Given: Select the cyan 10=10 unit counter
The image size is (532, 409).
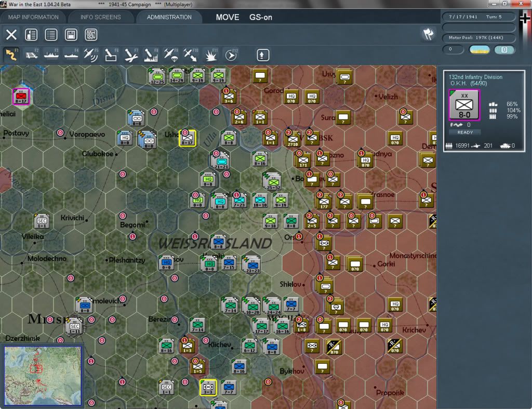Looking at the screenshot, I should click(x=260, y=201).
